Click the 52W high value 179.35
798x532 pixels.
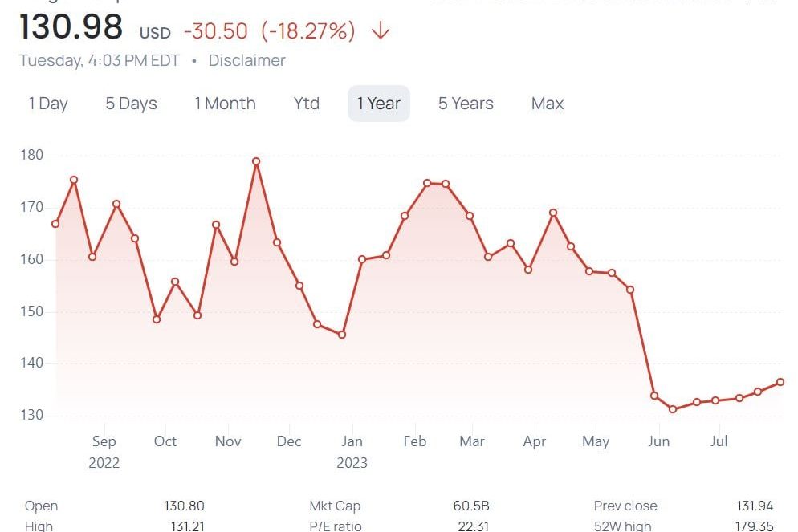point(755,526)
